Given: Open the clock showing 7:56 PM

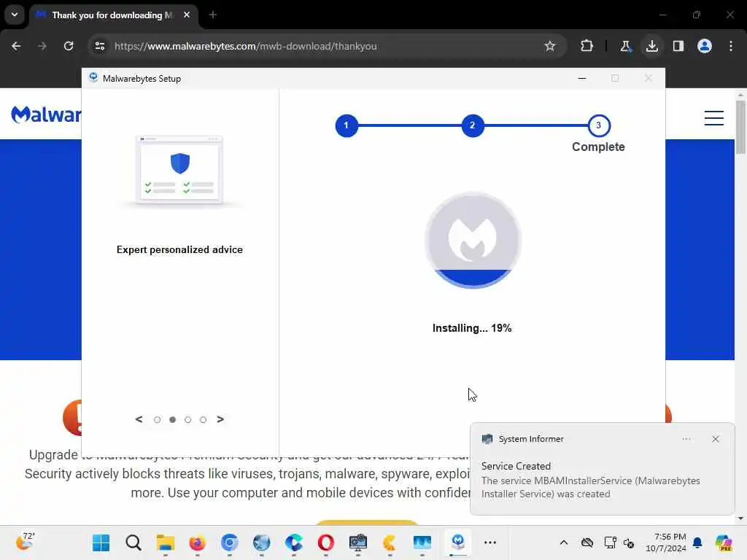Looking at the screenshot, I should pyautogui.click(x=665, y=542).
